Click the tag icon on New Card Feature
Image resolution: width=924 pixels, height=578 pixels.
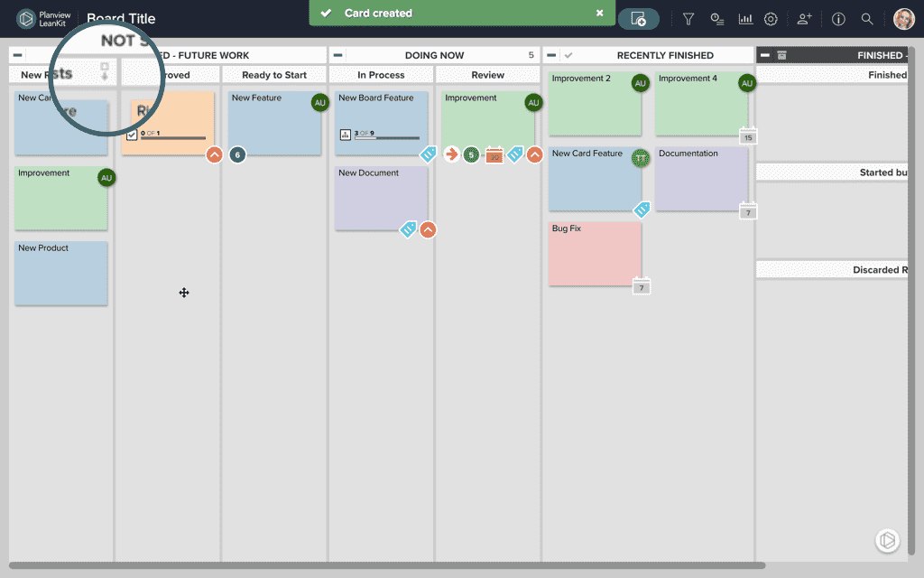click(642, 210)
